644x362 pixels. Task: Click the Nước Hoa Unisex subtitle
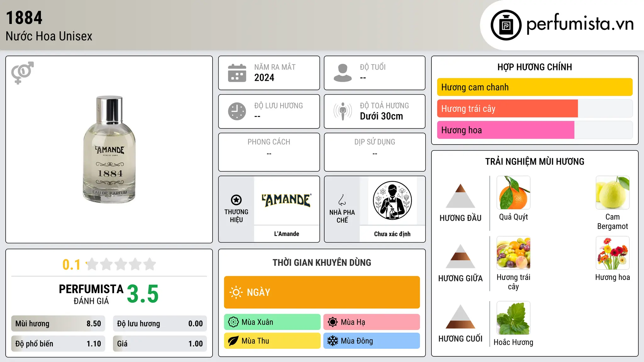49,36
